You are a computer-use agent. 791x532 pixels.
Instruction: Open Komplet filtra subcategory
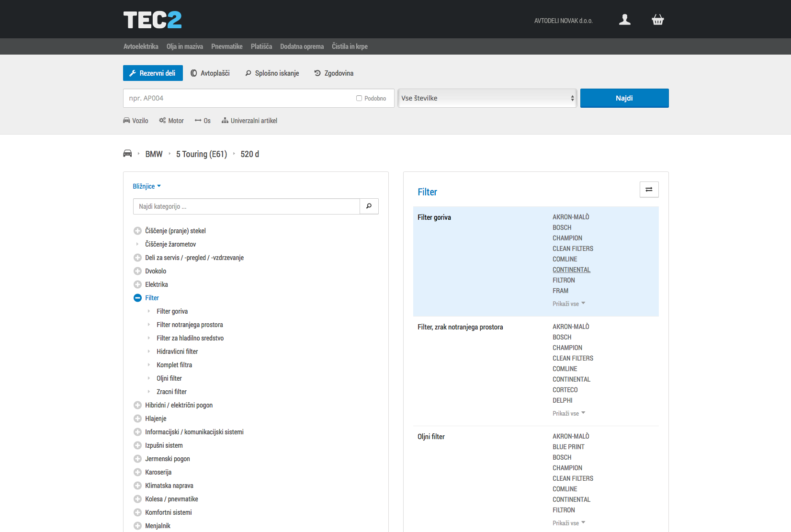[174, 365]
